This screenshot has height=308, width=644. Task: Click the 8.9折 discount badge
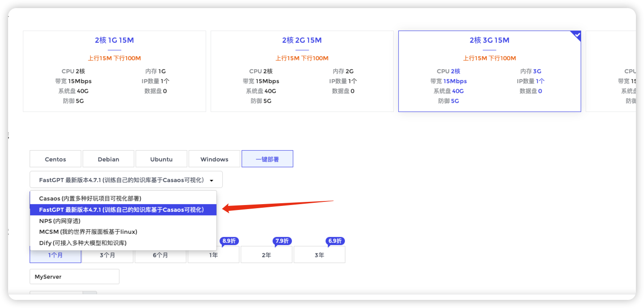pos(229,241)
